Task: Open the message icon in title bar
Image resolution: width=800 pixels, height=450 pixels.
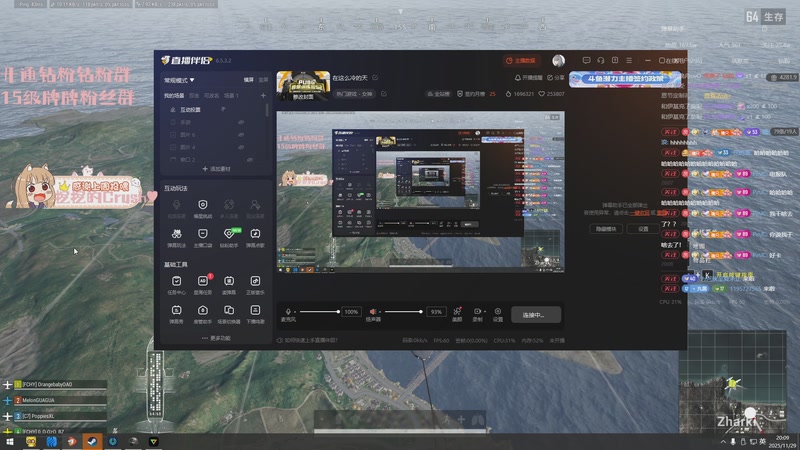Action: point(586,60)
